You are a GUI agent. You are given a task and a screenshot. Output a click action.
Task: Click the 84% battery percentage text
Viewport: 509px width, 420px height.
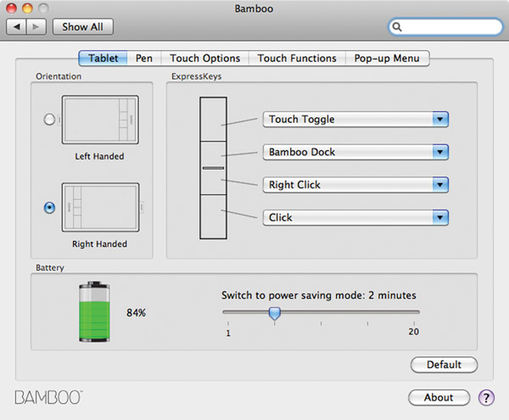tap(136, 312)
